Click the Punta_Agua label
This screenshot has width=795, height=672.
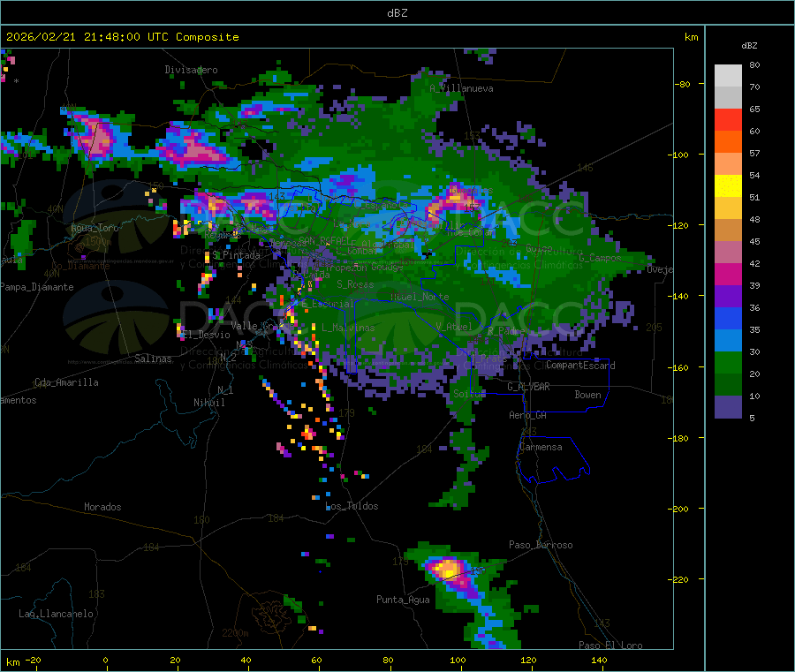[x=403, y=600]
